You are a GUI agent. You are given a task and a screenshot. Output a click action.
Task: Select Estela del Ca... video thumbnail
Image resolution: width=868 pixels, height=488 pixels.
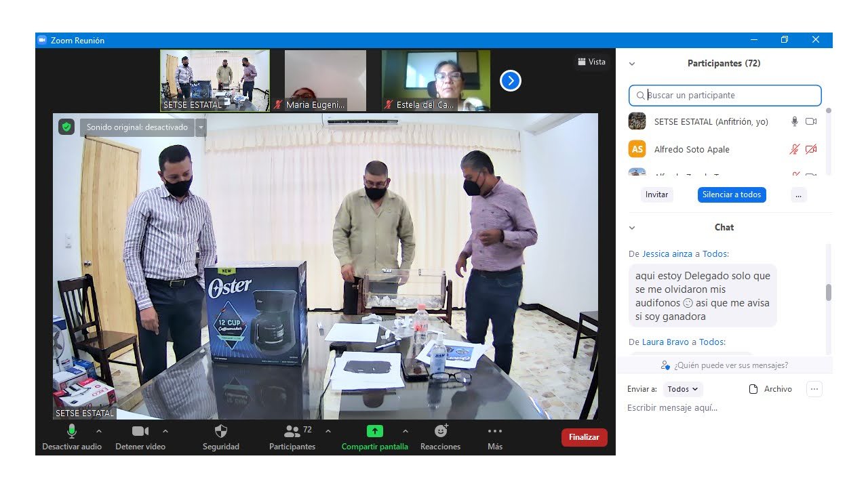pos(435,81)
